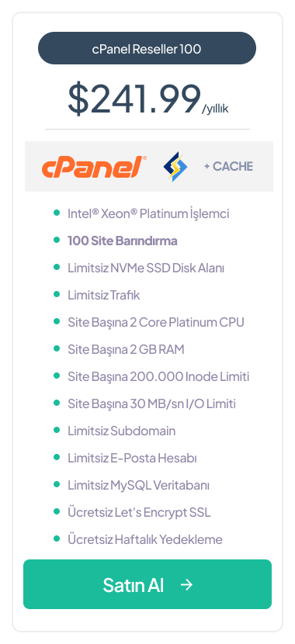Screen dimensions: 295x644
Task: Click the arrow icon in Satın Al button
Action: pos(186,584)
